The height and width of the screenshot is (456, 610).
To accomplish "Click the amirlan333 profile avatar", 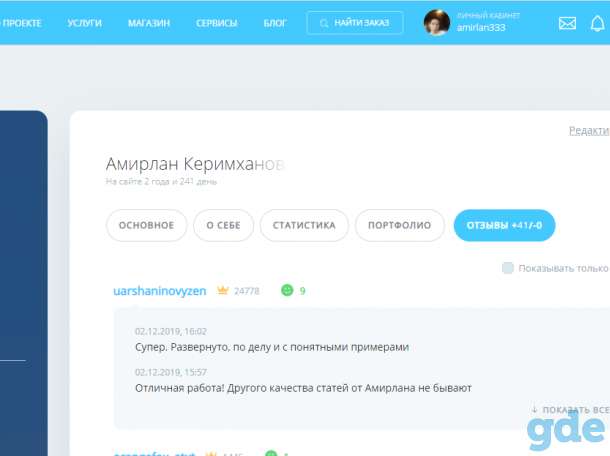I will pos(436,23).
